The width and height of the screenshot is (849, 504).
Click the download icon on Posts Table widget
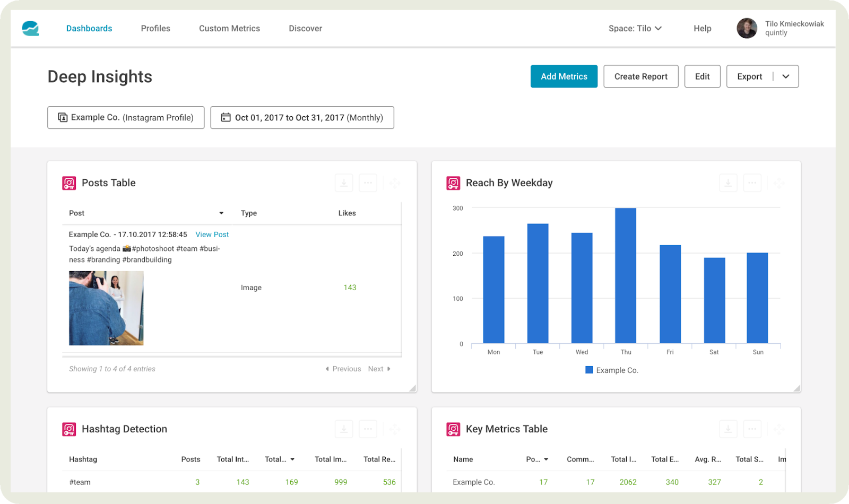(344, 183)
